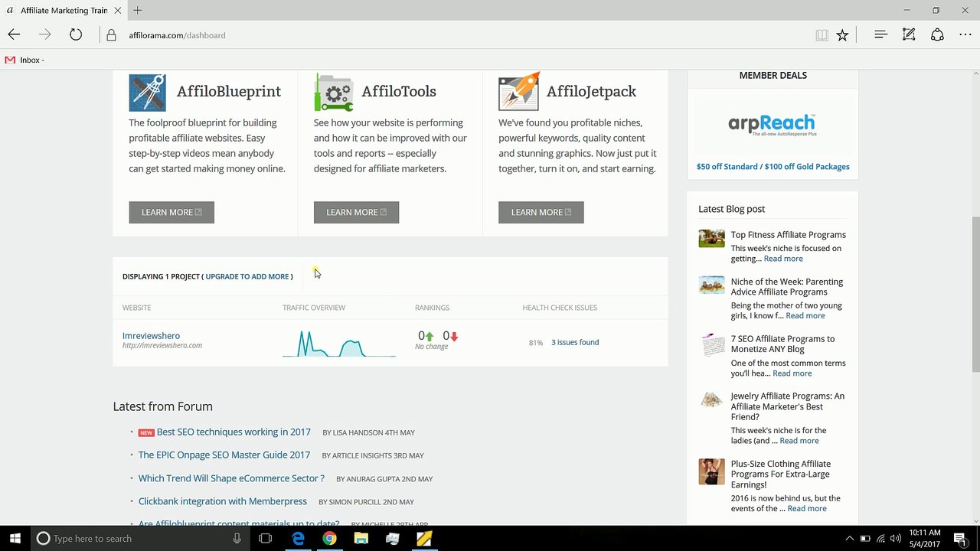Open Jewelry Affiliate Programs blog post
Screen dimensions: 980x551
point(788,406)
